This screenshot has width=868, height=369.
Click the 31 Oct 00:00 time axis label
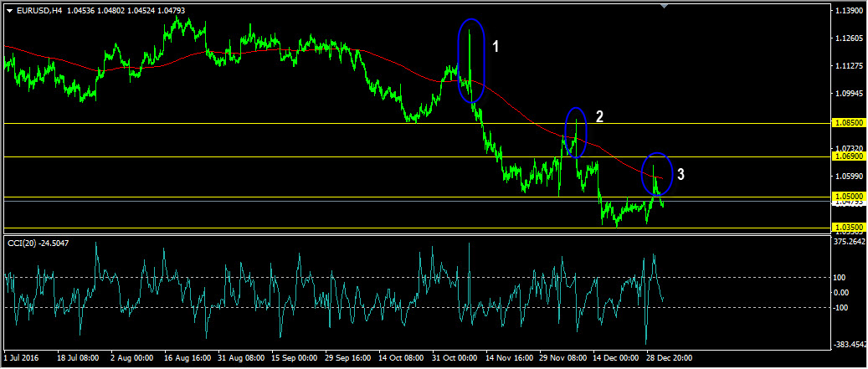455,357
